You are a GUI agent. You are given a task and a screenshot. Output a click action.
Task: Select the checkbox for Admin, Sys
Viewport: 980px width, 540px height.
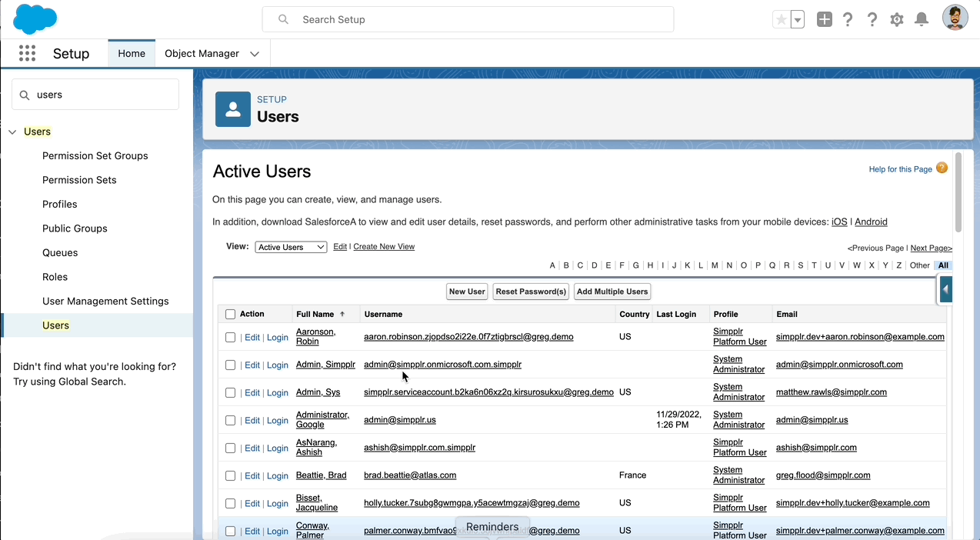[231, 393]
